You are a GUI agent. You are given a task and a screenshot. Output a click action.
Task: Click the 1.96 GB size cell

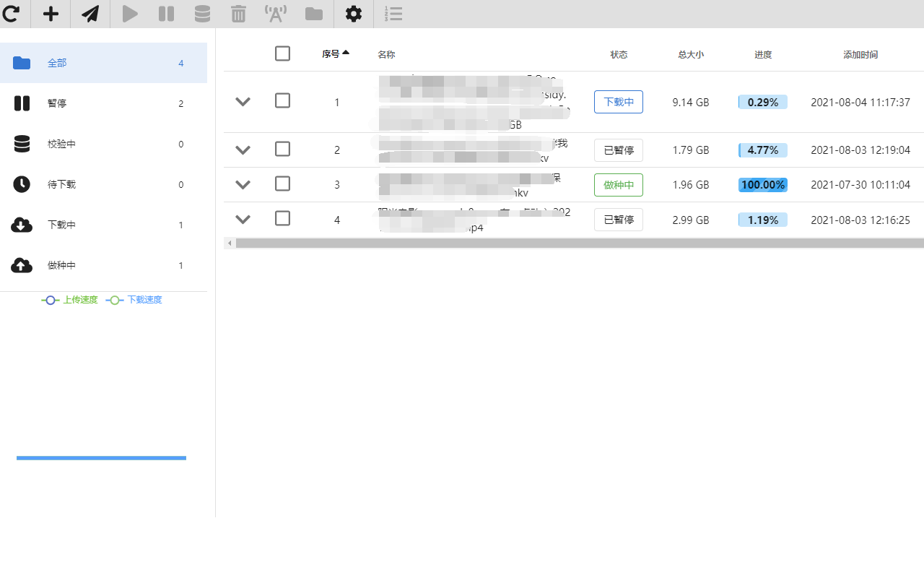(x=691, y=185)
